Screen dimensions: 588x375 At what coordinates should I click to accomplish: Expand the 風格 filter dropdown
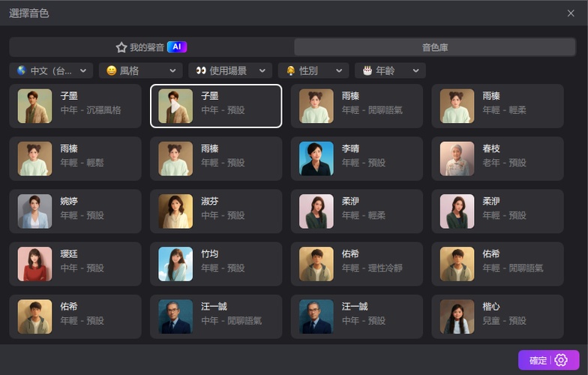coord(141,70)
